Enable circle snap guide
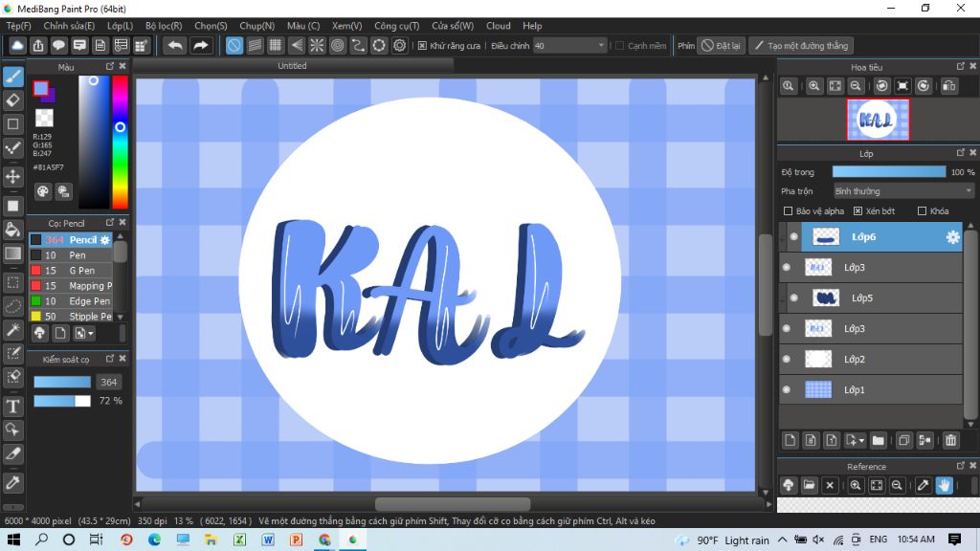The height and width of the screenshot is (551, 980). coord(338,46)
